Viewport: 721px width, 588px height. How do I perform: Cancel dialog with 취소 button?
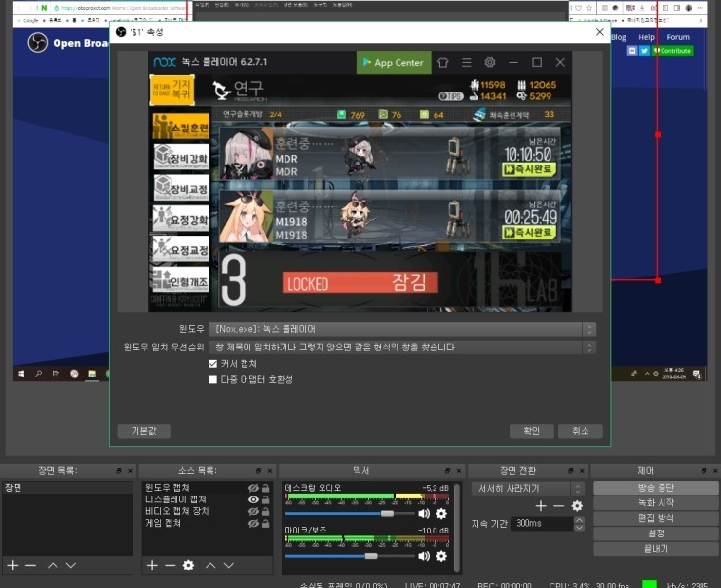(581, 431)
